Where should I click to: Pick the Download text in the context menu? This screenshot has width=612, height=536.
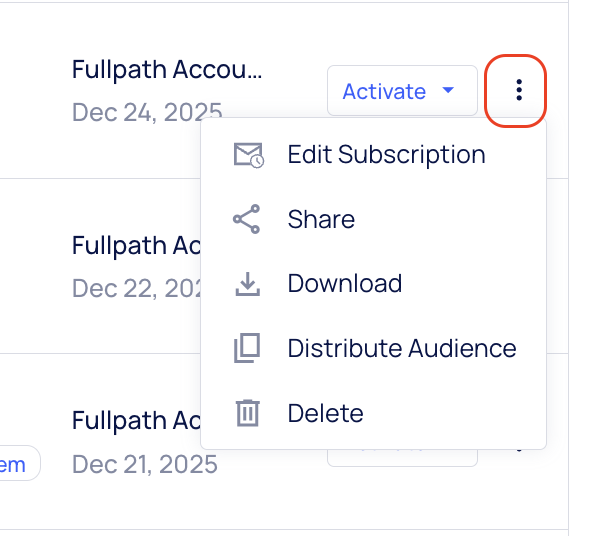344,284
